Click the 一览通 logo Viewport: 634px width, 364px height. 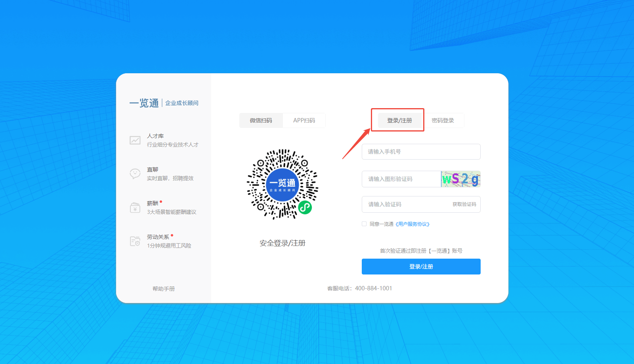pyautogui.click(x=144, y=103)
